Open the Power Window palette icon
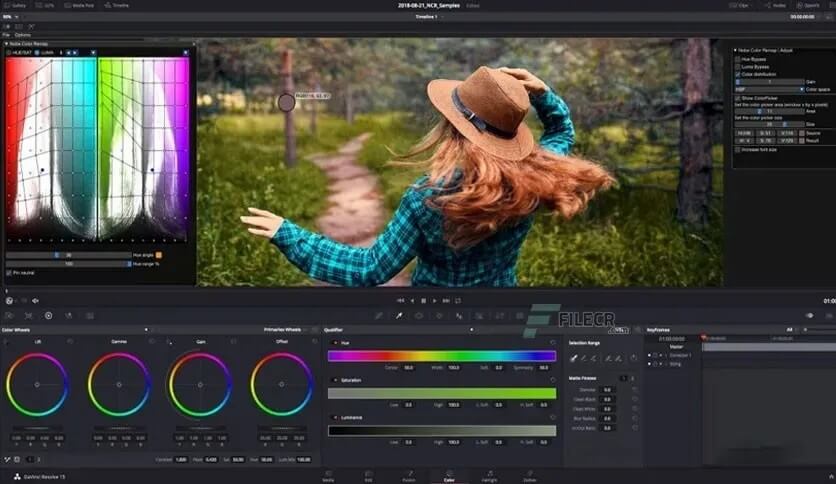The height and width of the screenshot is (484, 836). (419, 316)
